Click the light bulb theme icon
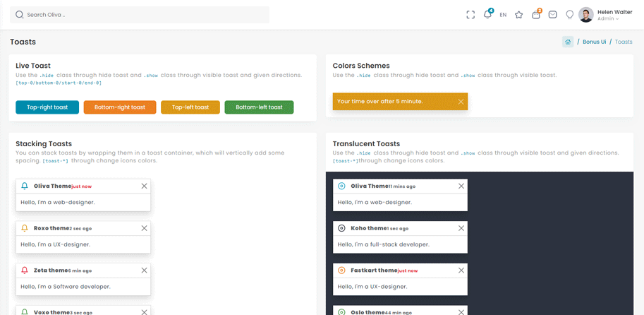This screenshot has height=315, width=644. pos(570,15)
